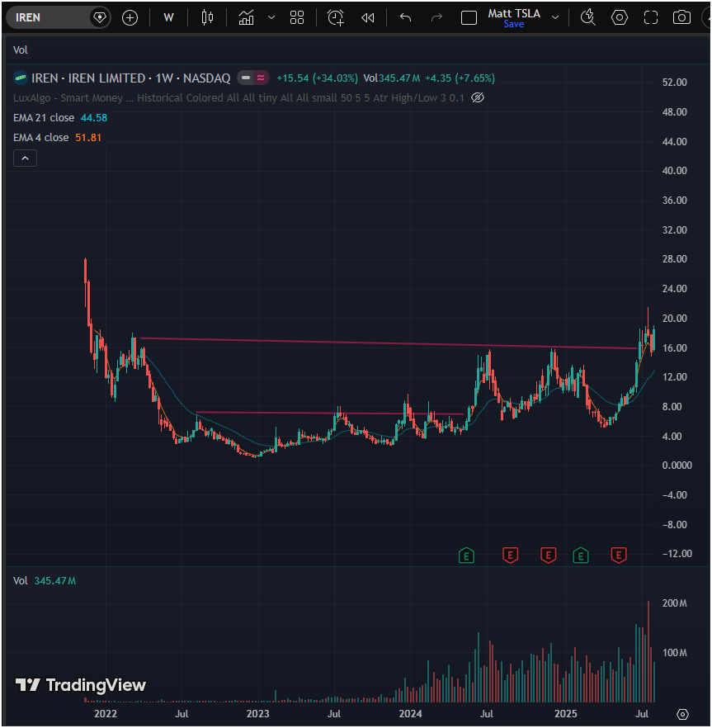Viewport: 712px width, 728px height.
Task: Click the 2023 label on time axis
Action: tap(257, 714)
